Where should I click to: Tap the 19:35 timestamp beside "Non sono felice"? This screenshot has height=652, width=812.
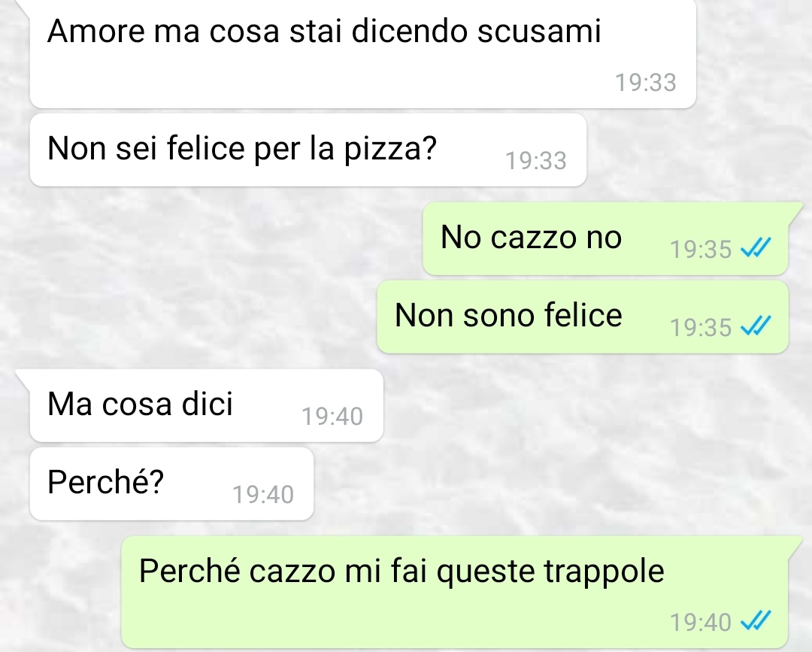pyautogui.click(x=700, y=327)
